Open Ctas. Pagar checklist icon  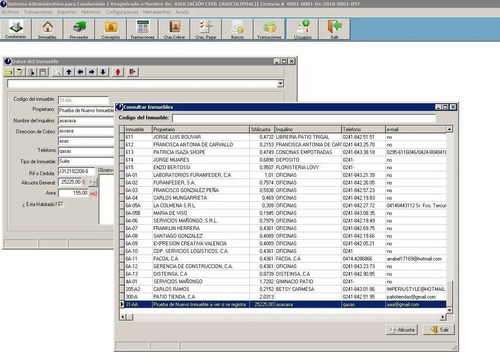tap(206, 29)
